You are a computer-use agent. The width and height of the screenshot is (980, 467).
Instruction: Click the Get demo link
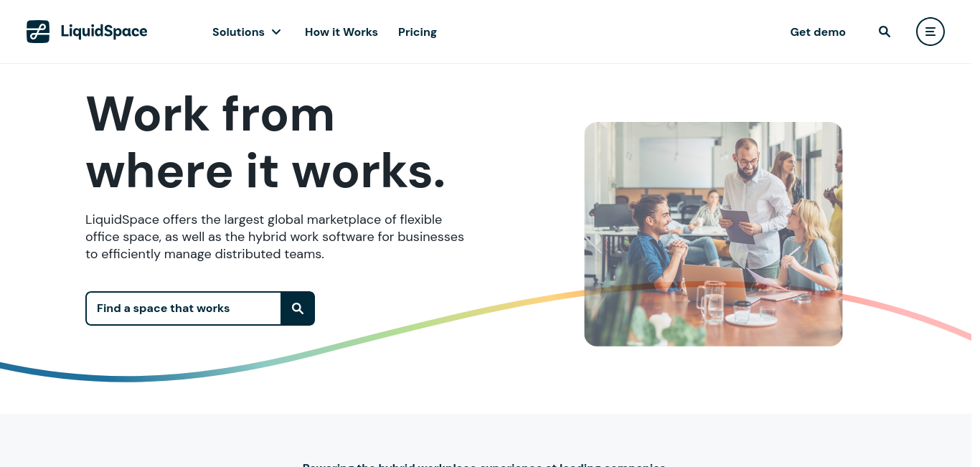(818, 32)
